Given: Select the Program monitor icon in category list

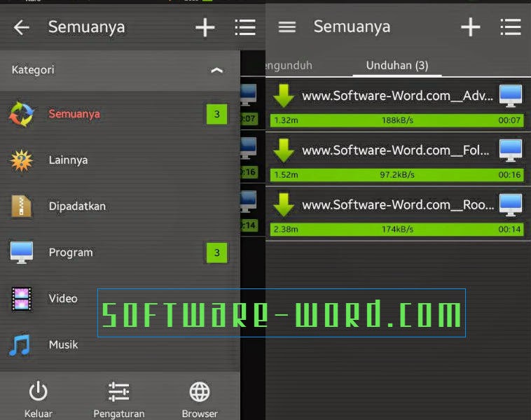Looking at the screenshot, I should [x=21, y=253].
